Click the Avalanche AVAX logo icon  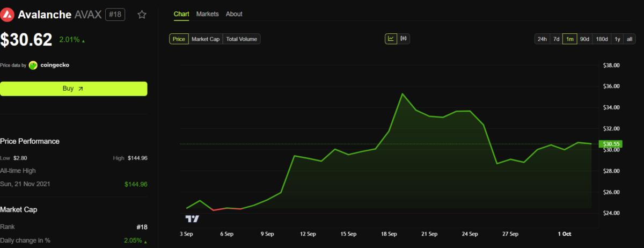(7, 14)
